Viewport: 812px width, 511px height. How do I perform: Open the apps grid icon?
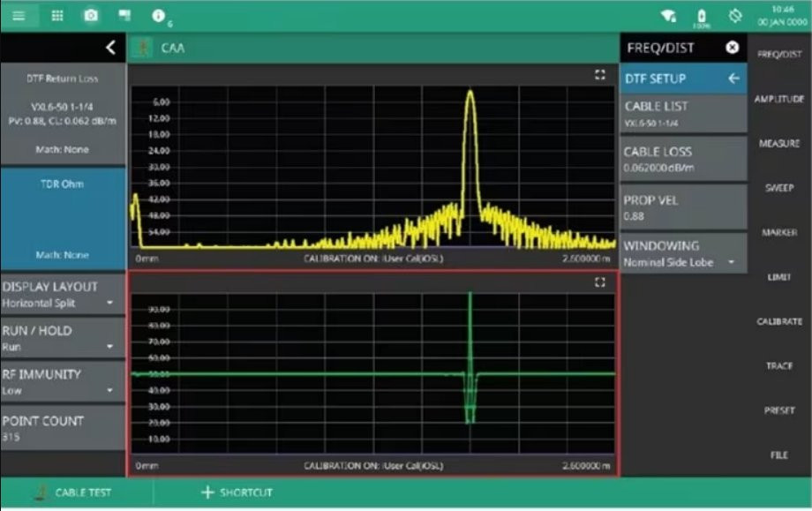[x=57, y=16]
